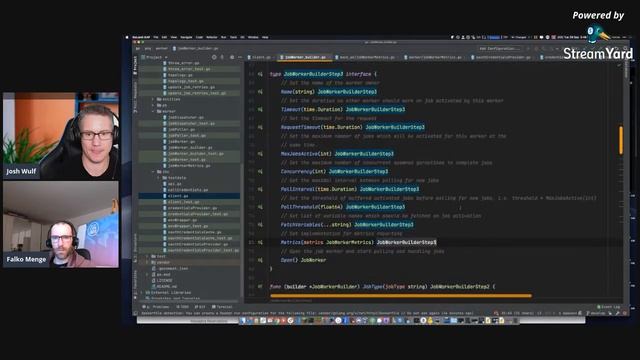Expand the test folder
Image resolution: width=640 pixels, height=360 pixels.
point(148,256)
